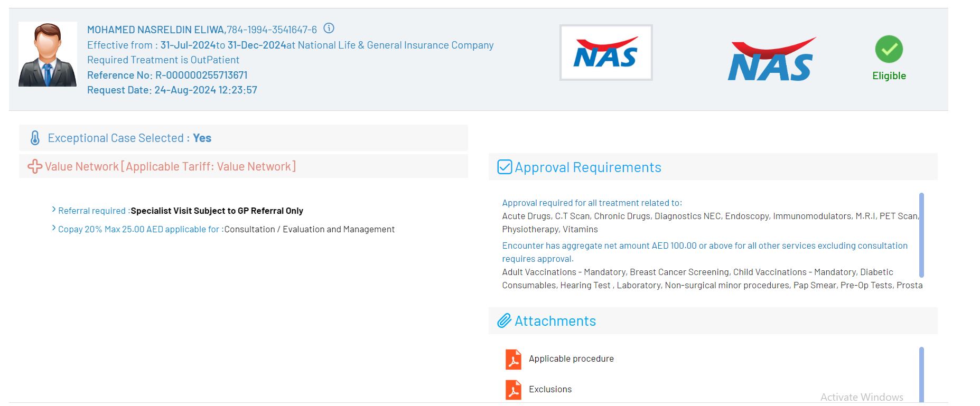Open the Exclusions PDF icon
Image resolution: width=980 pixels, height=406 pixels.
coord(513,390)
